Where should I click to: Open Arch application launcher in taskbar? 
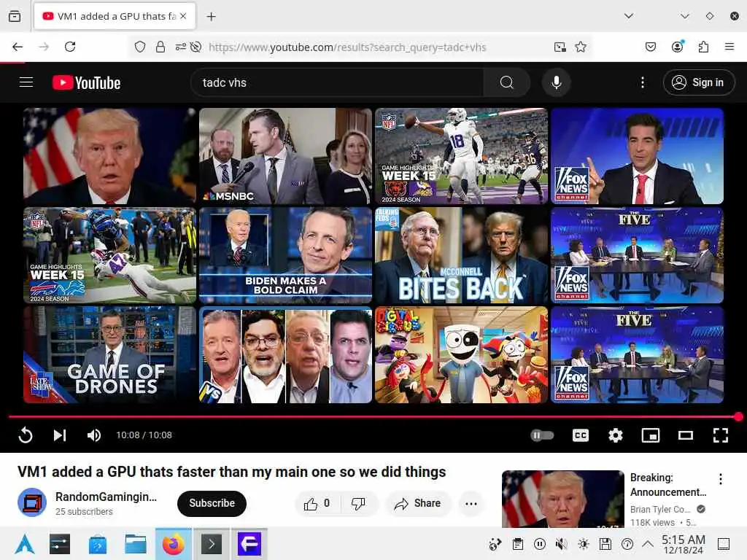[25, 544]
